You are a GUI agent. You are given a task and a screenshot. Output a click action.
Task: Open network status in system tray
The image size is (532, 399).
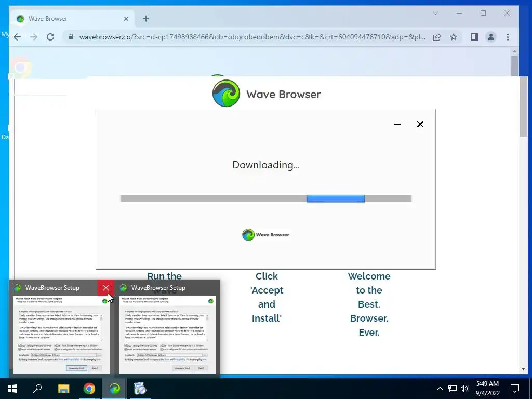coord(453,389)
